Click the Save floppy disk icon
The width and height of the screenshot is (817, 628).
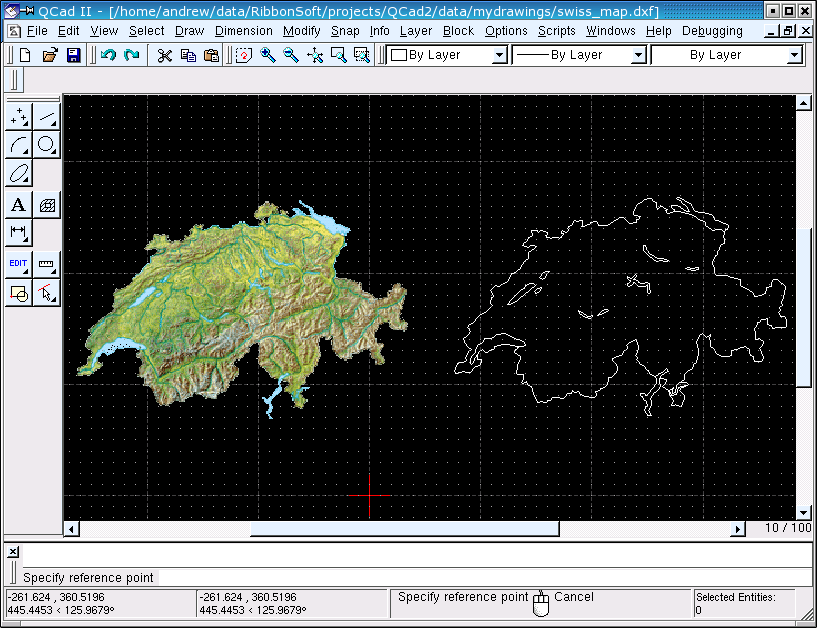(73, 55)
